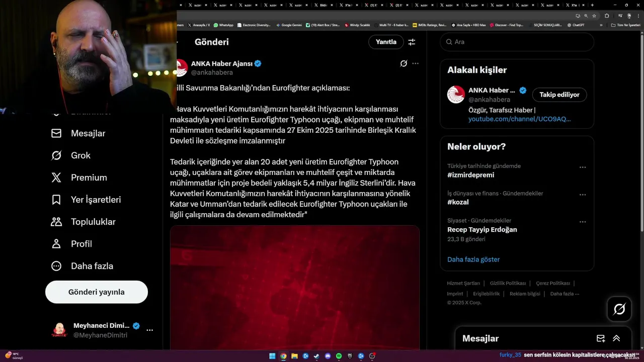644x362 pixels.
Task: Open Çerez Politikası footer link
Action: [553, 283]
